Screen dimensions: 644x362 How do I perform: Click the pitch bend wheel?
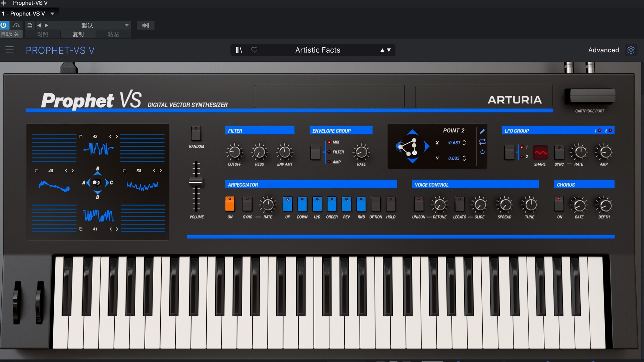click(x=17, y=303)
